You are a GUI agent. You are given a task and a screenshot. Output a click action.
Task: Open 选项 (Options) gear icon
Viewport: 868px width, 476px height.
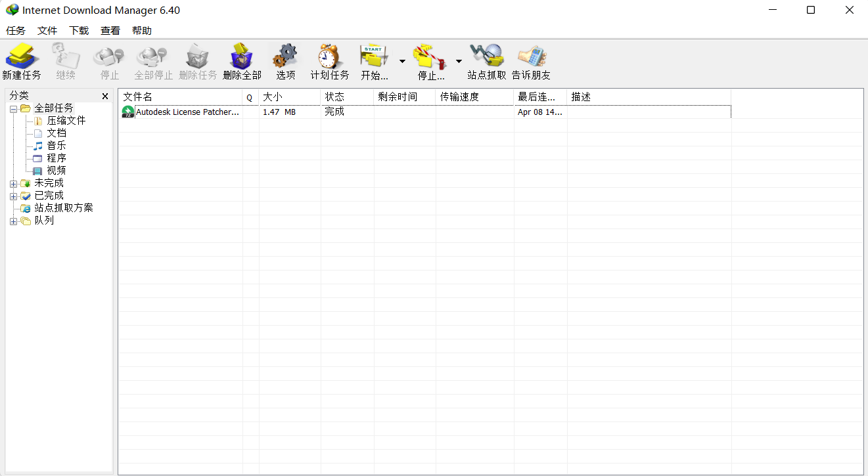click(x=285, y=62)
